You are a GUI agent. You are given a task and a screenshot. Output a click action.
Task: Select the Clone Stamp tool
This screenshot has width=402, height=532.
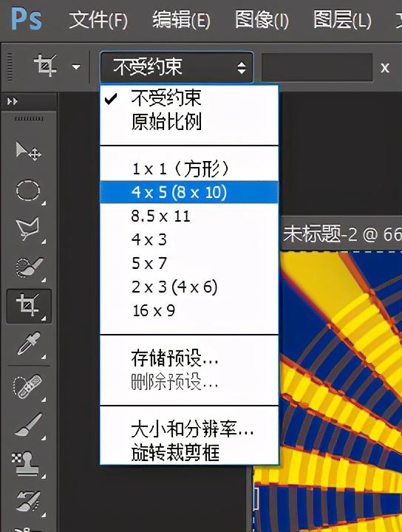29,464
